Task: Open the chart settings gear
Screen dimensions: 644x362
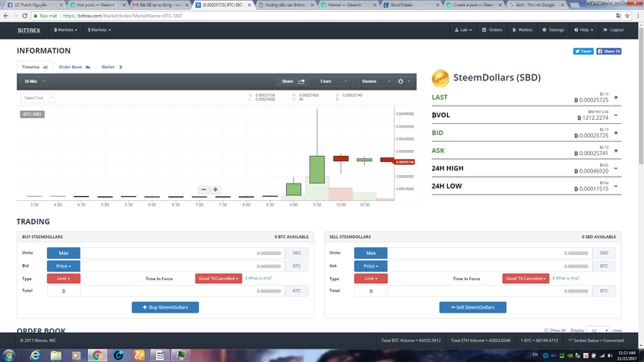Action: coord(401,81)
